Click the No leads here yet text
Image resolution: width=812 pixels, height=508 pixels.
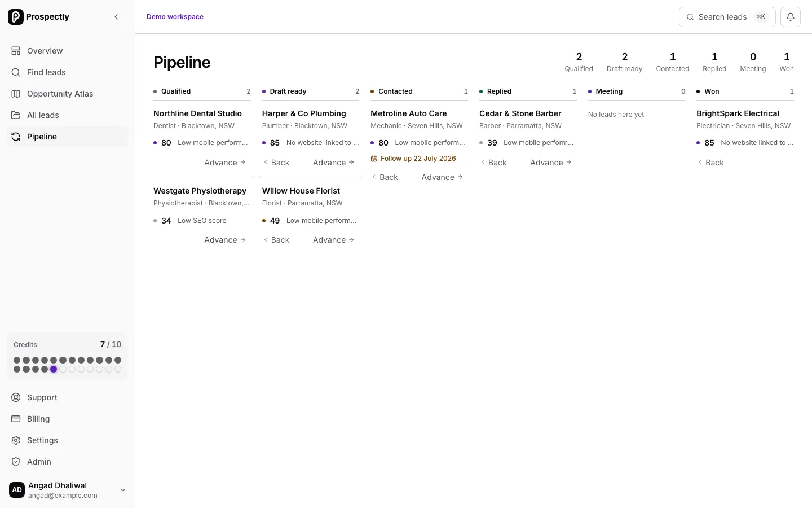[616, 115]
